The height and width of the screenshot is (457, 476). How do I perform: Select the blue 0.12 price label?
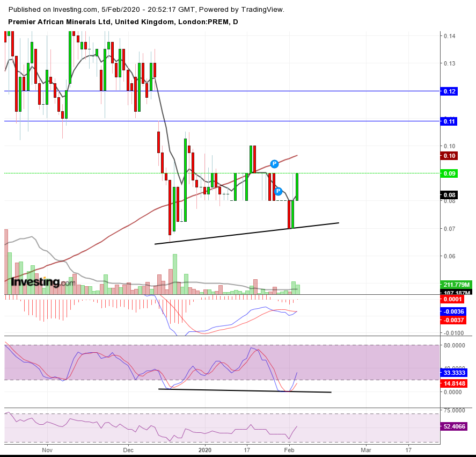click(449, 91)
